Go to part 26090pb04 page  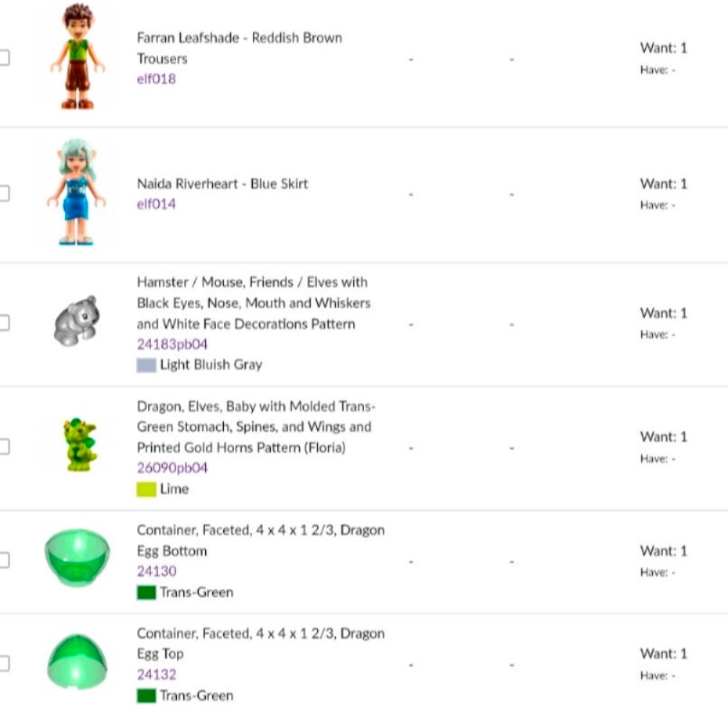[x=172, y=468]
